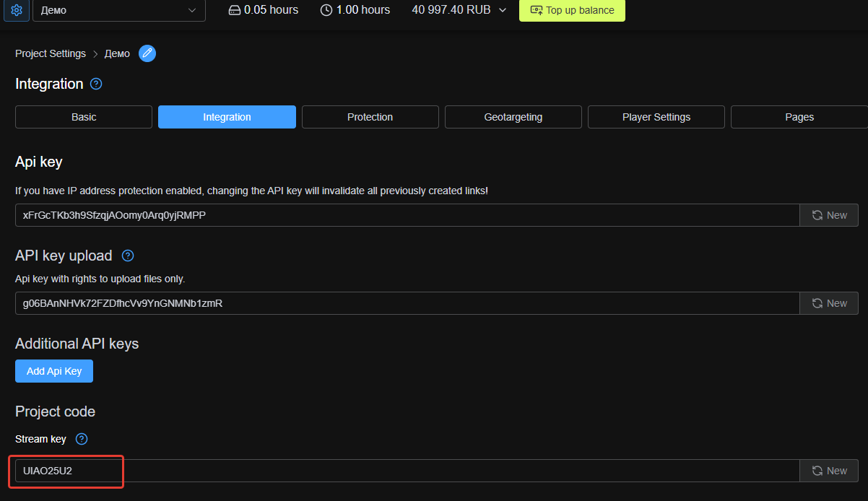Screen dimensions: 868x501
Task: Open the Player Settings tab
Action: click(x=656, y=117)
